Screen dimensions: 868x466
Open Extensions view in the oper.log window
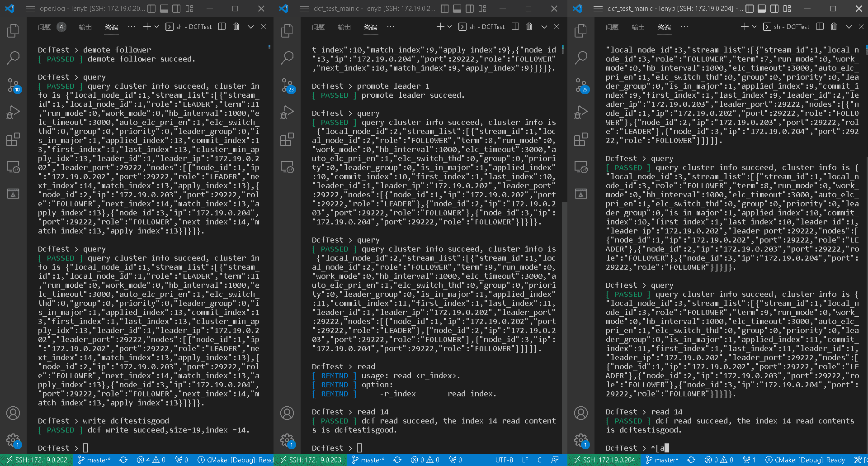click(x=13, y=139)
